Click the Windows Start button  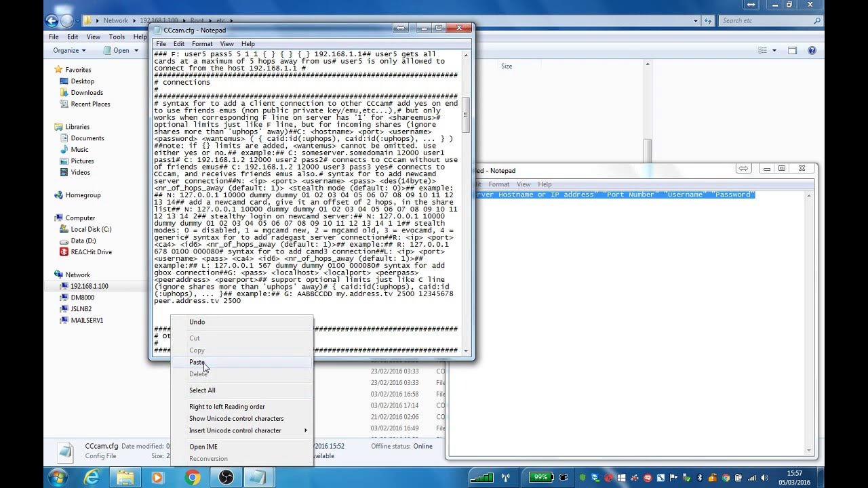coord(57,478)
